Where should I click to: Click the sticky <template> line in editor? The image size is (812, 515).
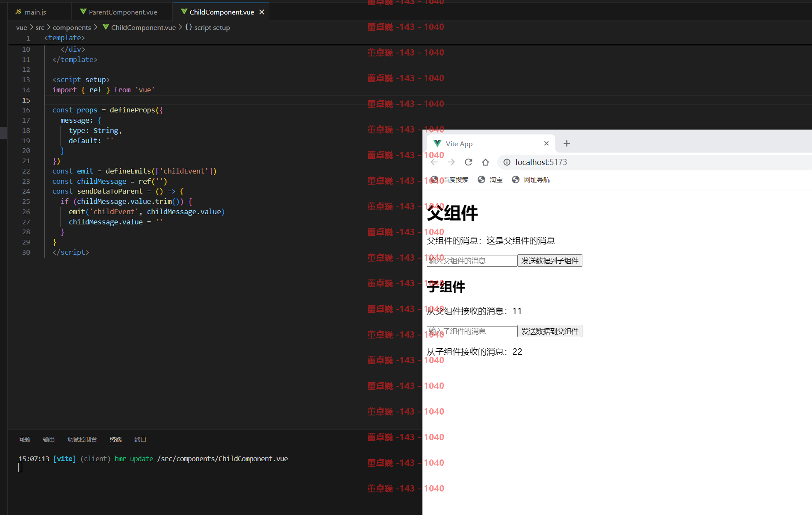65,38
